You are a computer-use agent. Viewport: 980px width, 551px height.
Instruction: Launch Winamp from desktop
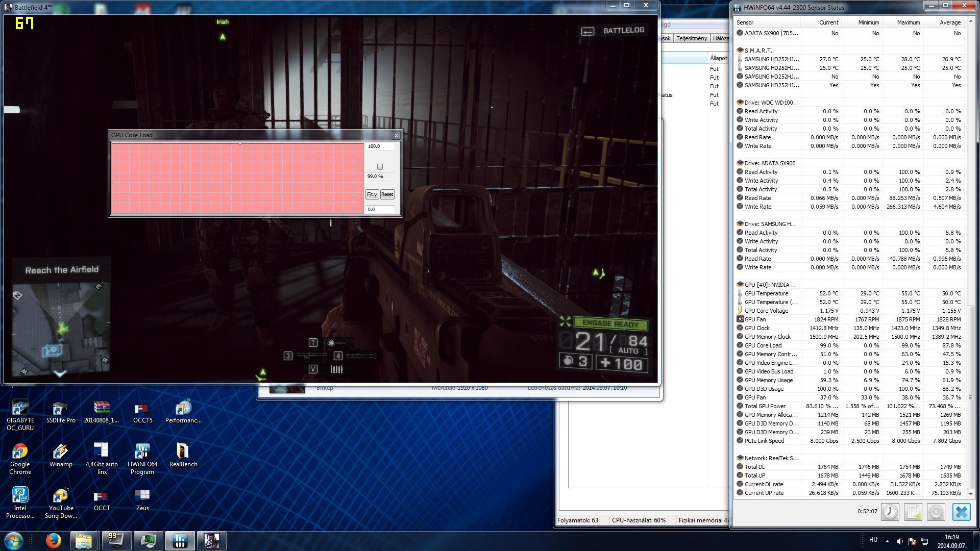coord(61,456)
